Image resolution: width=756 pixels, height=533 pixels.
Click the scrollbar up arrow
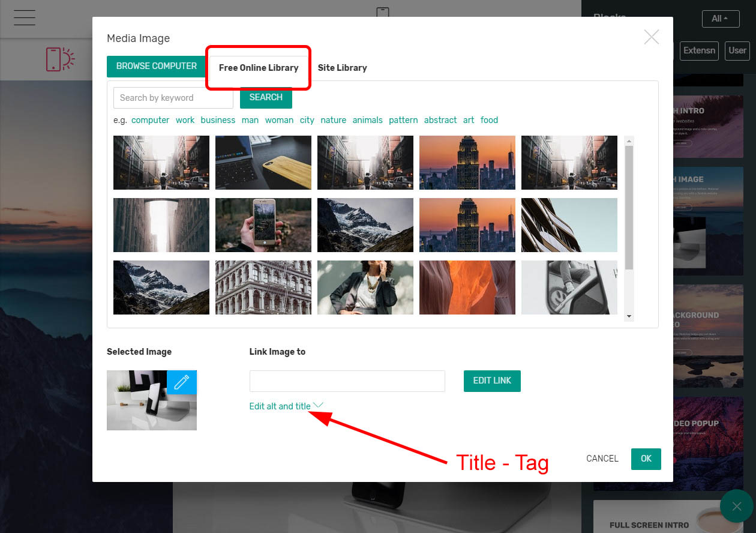629,141
